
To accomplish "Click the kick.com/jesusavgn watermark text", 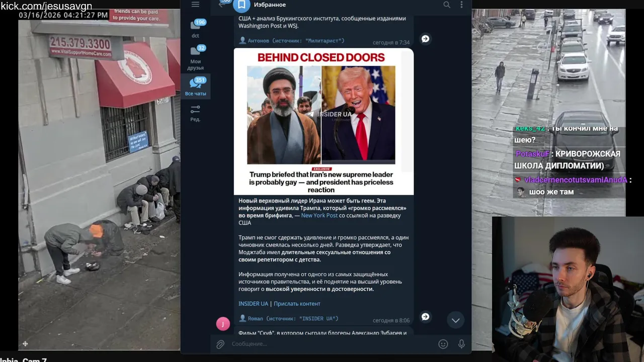I will click(x=46, y=6).
